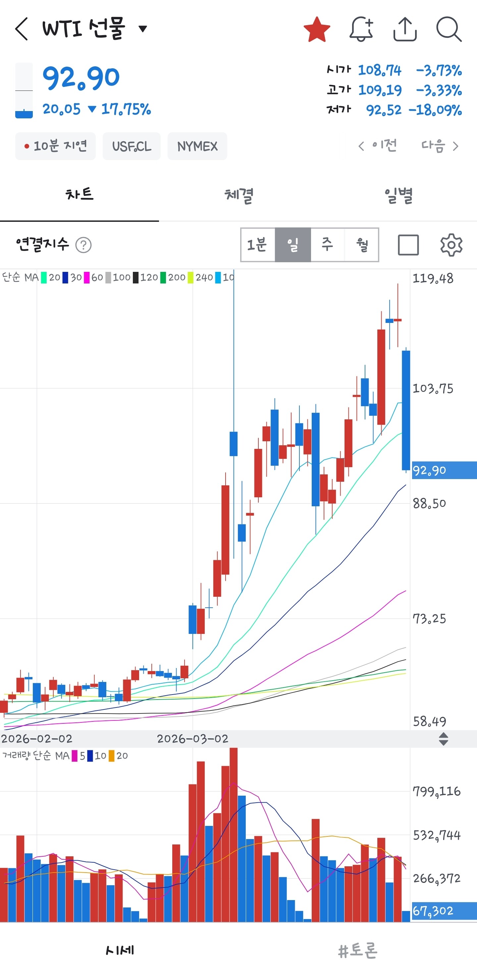Tap the USF.CL symbol tag

(132, 146)
